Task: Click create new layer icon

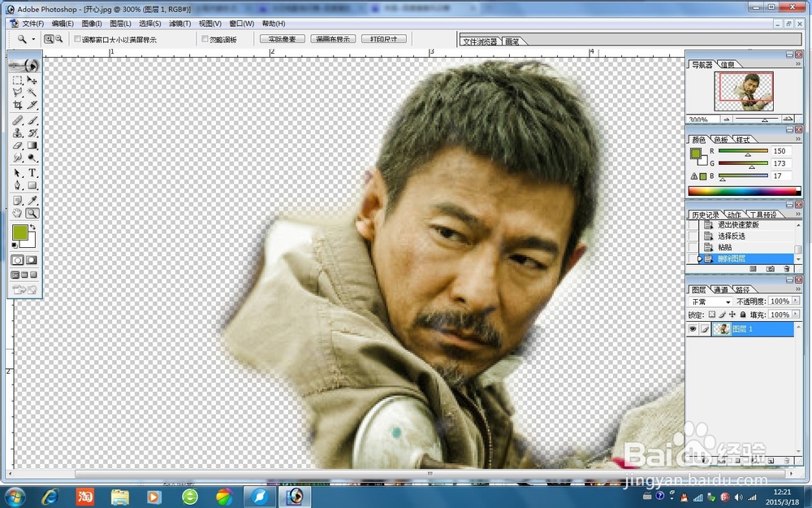Action: (x=771, y=460)
